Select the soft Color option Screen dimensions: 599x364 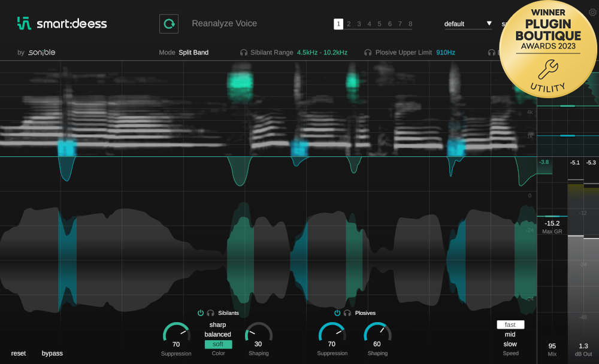218,344
